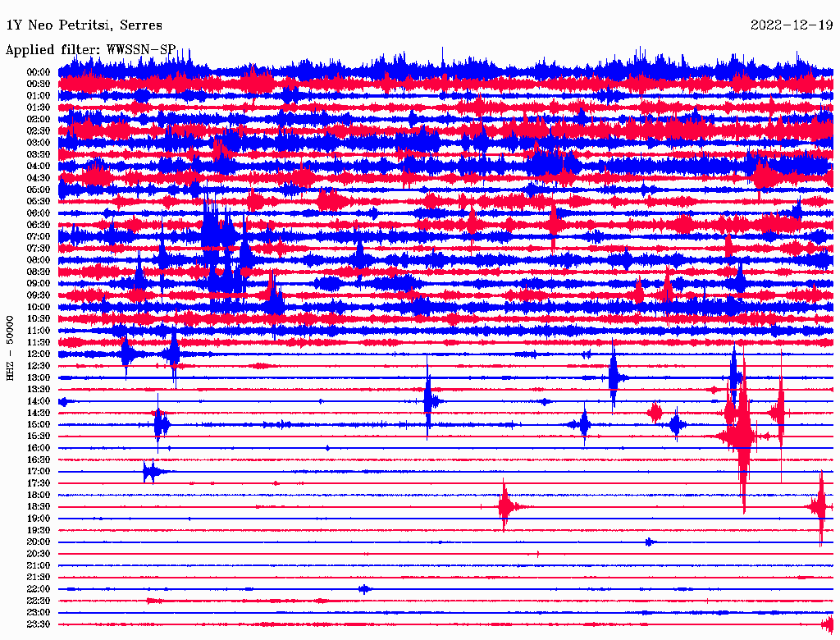
Task: Click the 03:00 time label
Action: (x=39, y=143)
